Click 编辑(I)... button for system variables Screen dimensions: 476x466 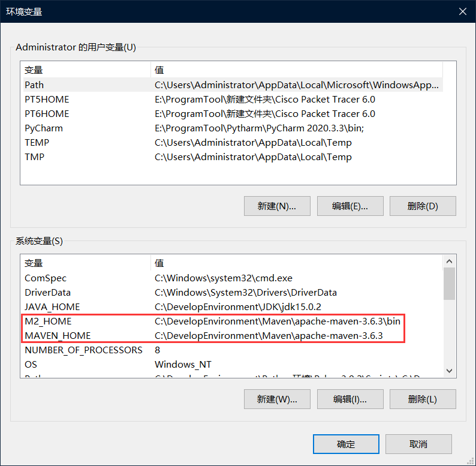(350, 399)
